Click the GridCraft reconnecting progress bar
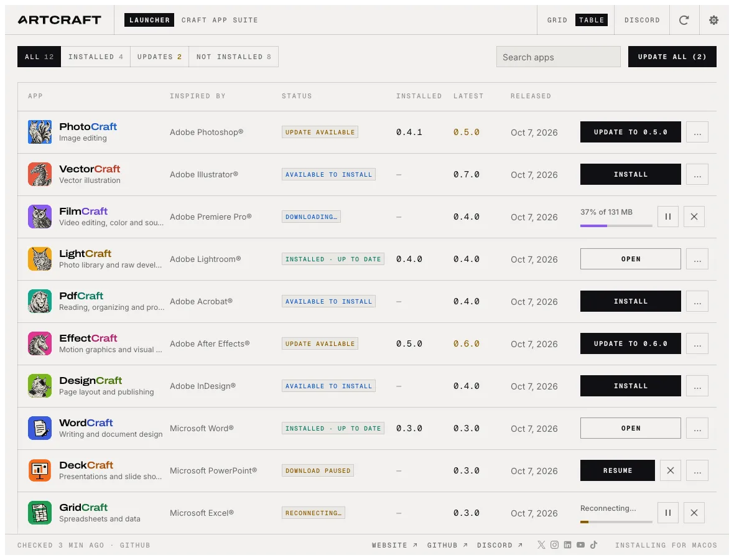This screenshot has width=734, height=560. (x=616, y=521)
